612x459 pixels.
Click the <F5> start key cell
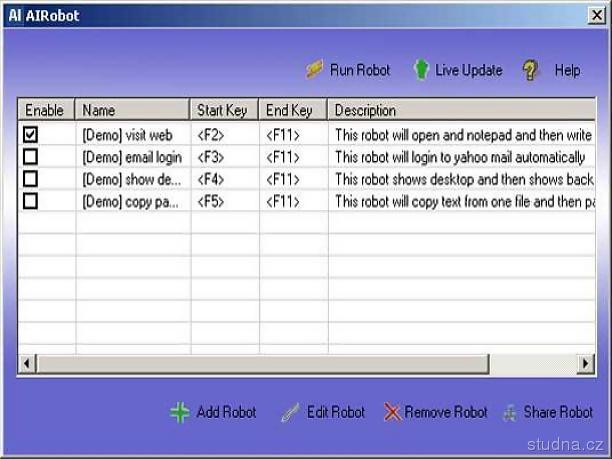(211, 202)
